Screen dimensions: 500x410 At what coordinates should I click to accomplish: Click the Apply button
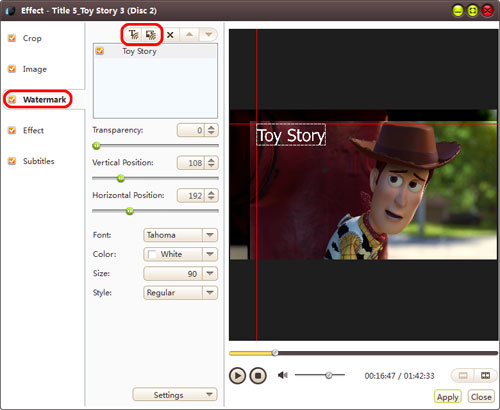click(x=448, y=397)
